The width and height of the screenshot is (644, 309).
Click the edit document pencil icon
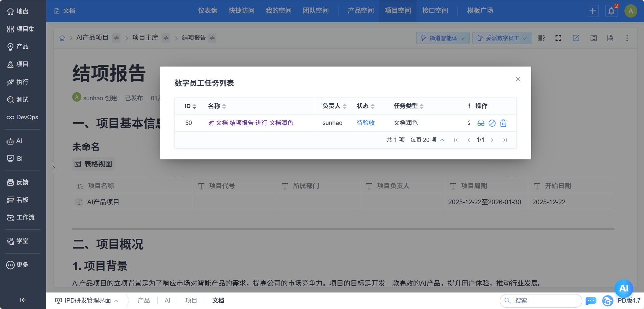(x=576, y=38)
